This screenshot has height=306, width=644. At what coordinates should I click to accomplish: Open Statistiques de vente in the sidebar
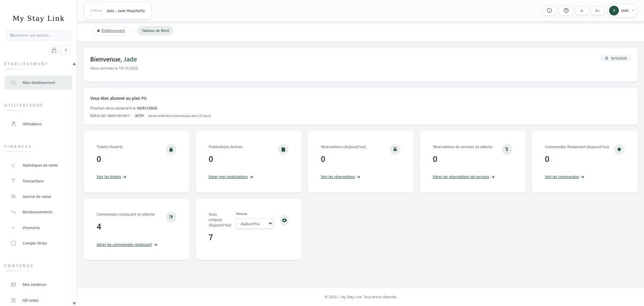pyautogui.click(x=40, y=165)
